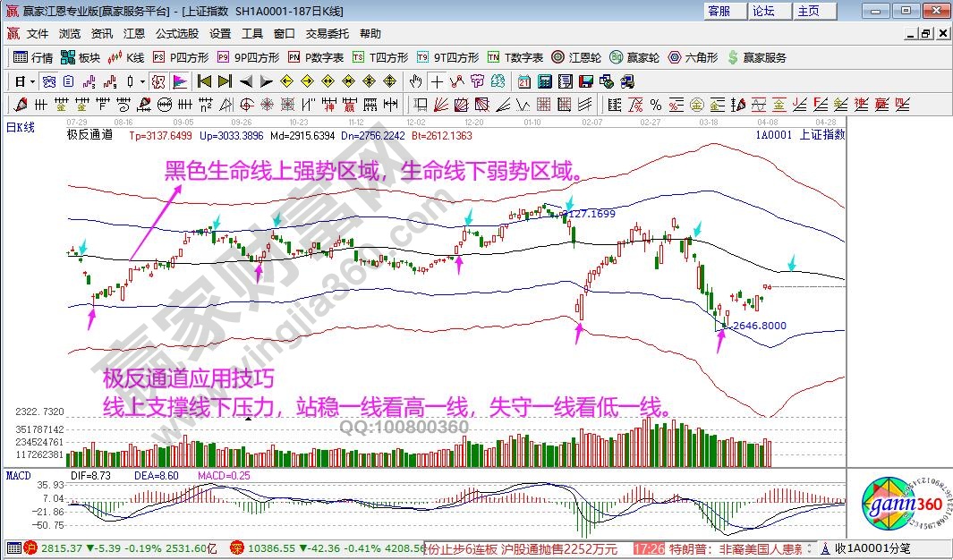Expand the candlestick style dropdown arrow
Viewport: 953px width, 560px height.
(x=142, y=81)
